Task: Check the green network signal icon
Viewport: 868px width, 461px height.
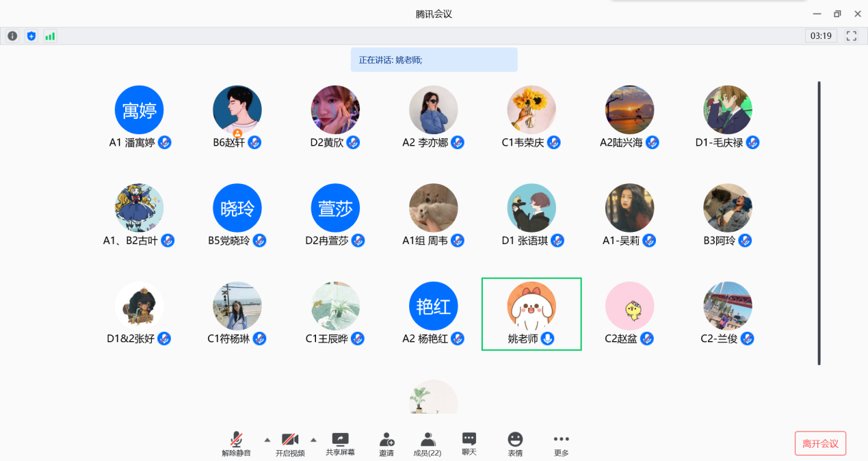Action: pyautogui.click(x=50, y=36)
